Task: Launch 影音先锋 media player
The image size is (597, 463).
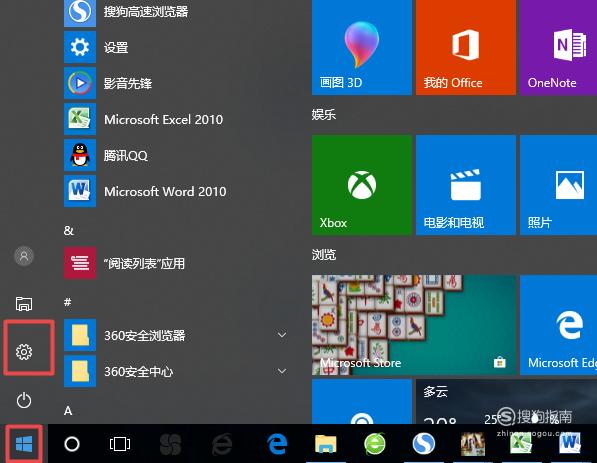Action: [175, 83]
